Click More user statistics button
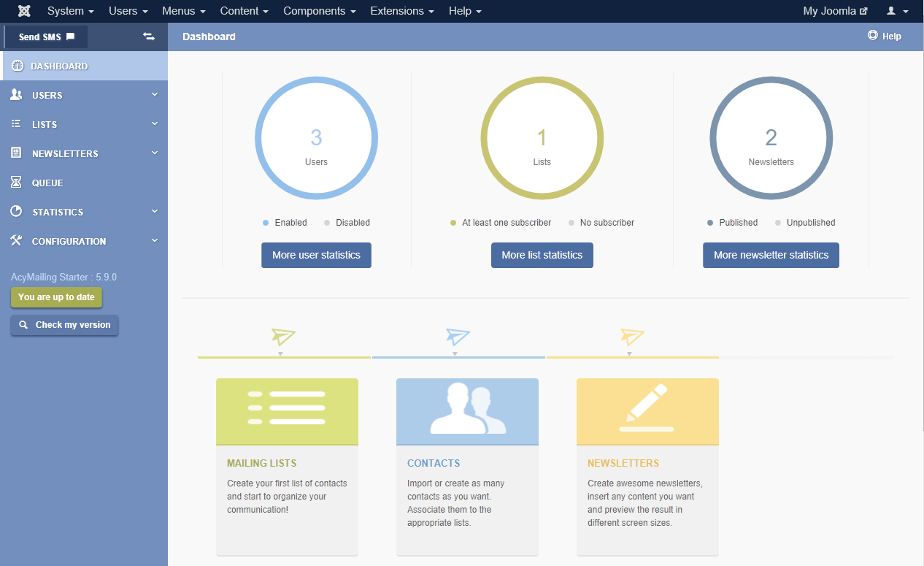This screenshot has width=924, height=566. (316, 255)
